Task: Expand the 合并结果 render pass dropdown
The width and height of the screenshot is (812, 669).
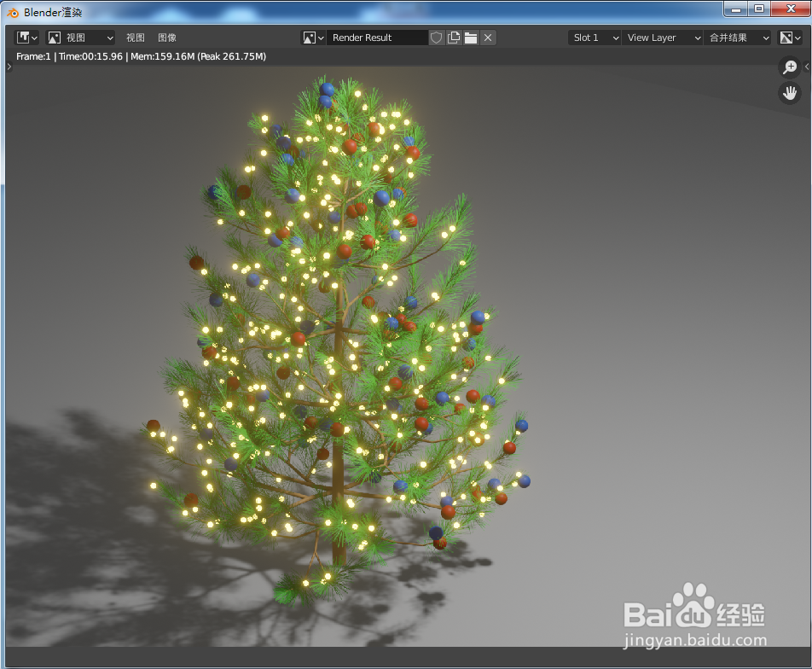Action: pyautogui.click(x=738, y=37)
